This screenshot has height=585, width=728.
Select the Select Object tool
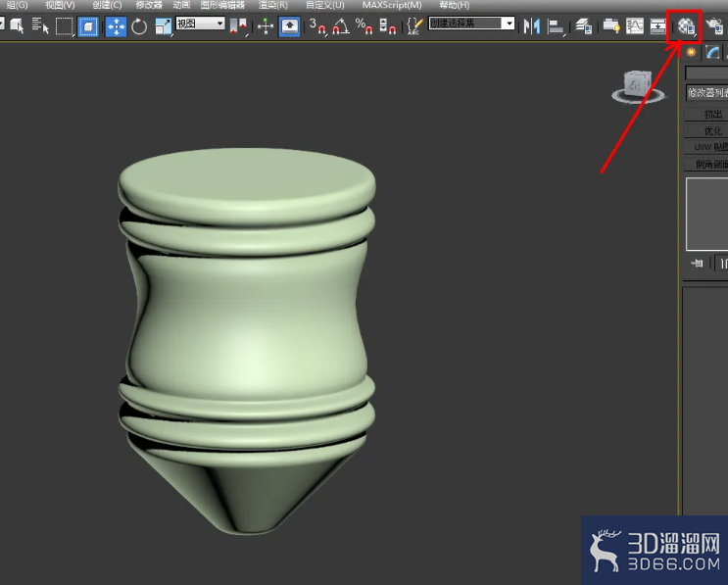(x=17, y=26)
